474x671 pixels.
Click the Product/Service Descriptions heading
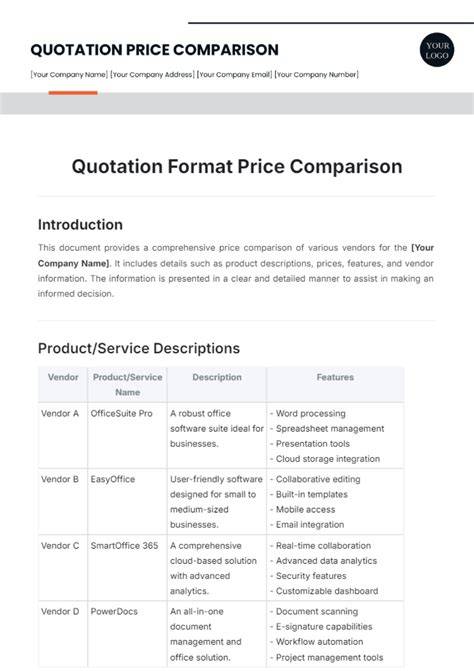pyautogui.click(x=139, y=348)
